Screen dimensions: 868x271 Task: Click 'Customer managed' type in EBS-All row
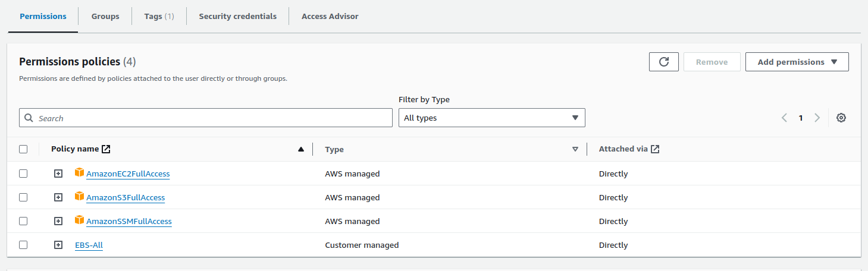click(362, 245)
